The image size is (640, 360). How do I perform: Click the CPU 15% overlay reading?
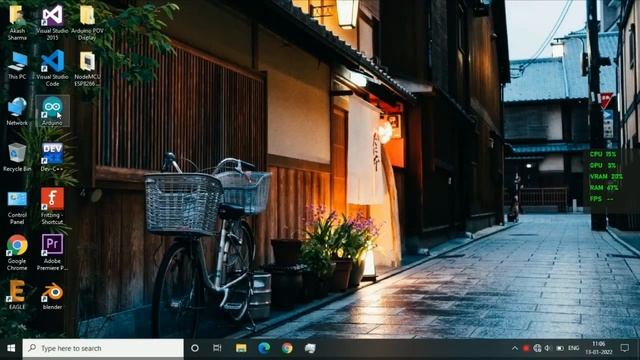[x=603, y=154]
